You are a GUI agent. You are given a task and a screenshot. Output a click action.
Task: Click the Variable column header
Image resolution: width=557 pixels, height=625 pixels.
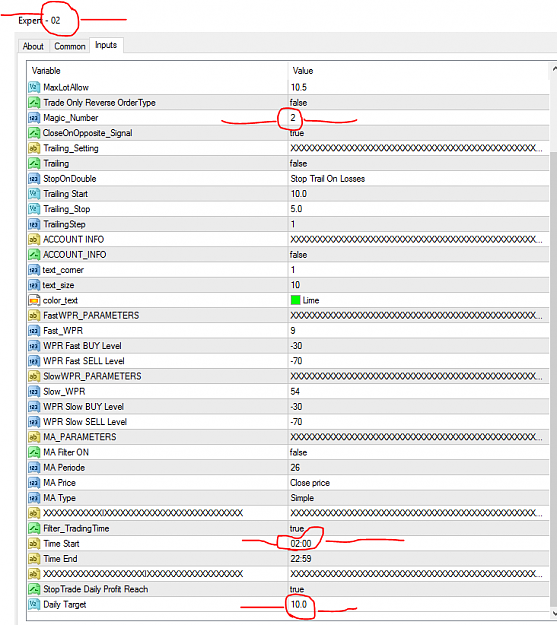coord(157,71)
